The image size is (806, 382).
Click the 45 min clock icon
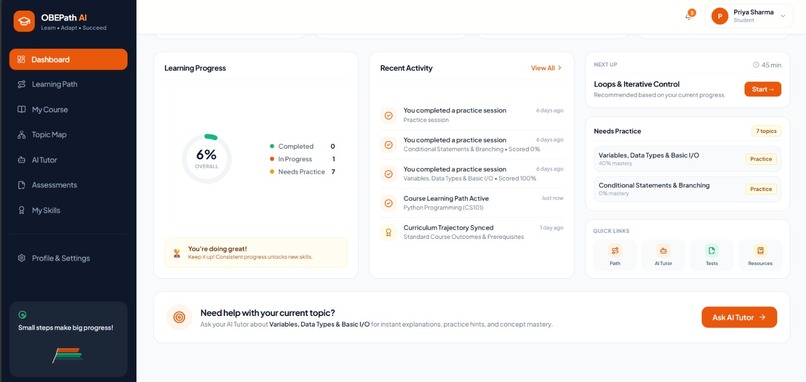click(x=756, y=65)
